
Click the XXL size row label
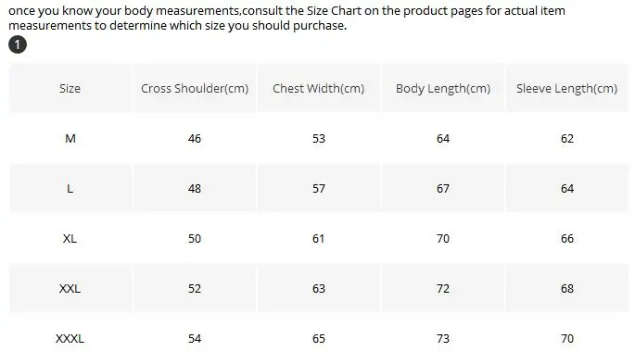click(x=70, y=289)
